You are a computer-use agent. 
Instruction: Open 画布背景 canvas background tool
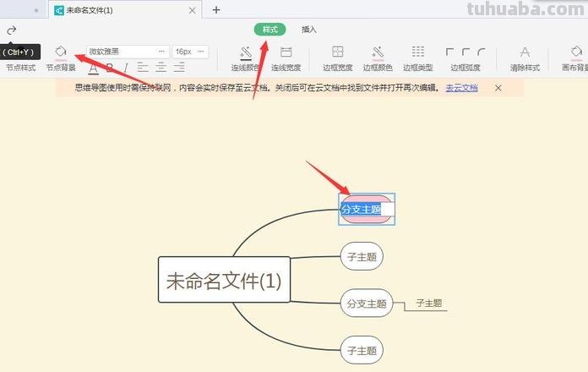pos(575,58)
